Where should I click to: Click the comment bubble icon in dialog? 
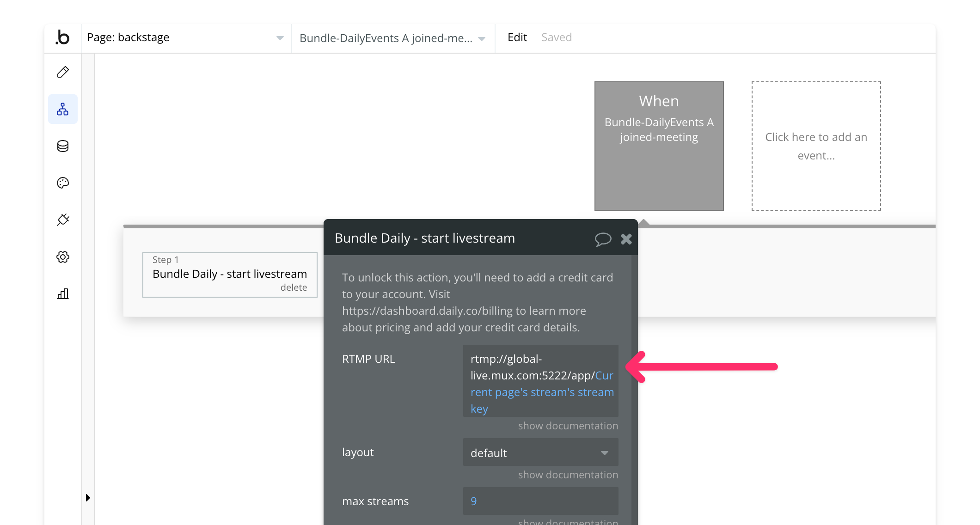pyautogui.click(x=603, y=239)
